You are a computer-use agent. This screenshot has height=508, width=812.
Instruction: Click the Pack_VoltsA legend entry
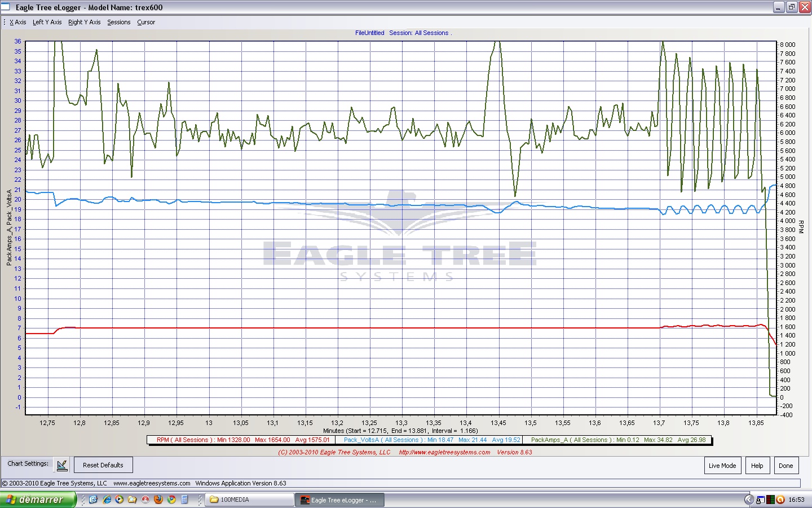click(430, 440)
